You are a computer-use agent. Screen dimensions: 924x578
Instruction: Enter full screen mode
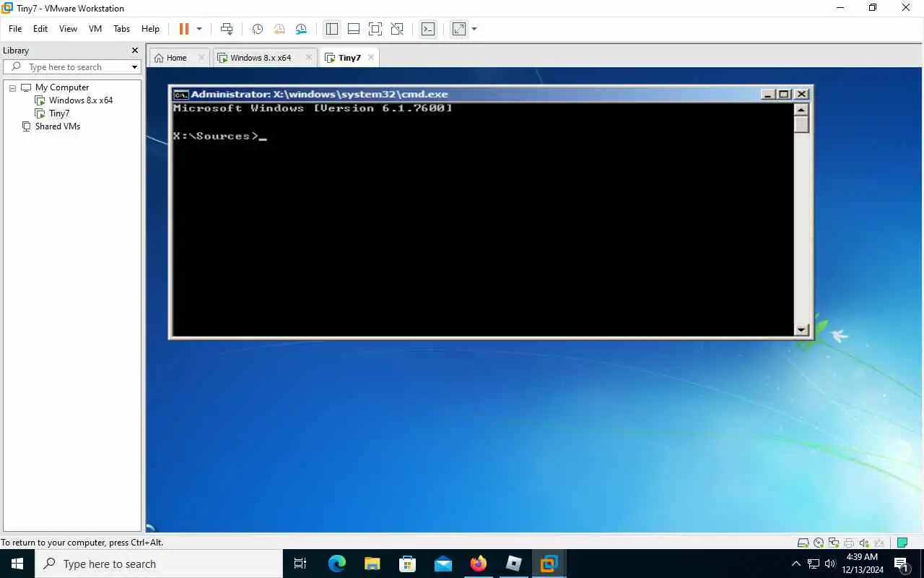tap(375, 29)
